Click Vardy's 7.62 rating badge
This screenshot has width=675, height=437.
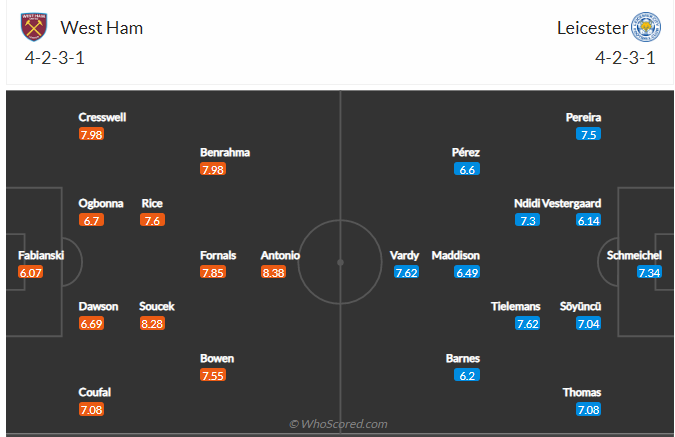point(405,271)
